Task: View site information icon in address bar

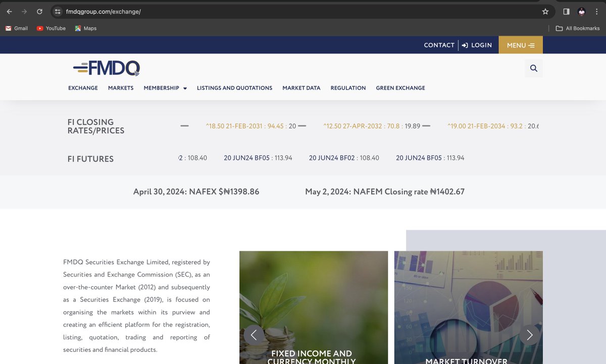Action: (58, 12)
